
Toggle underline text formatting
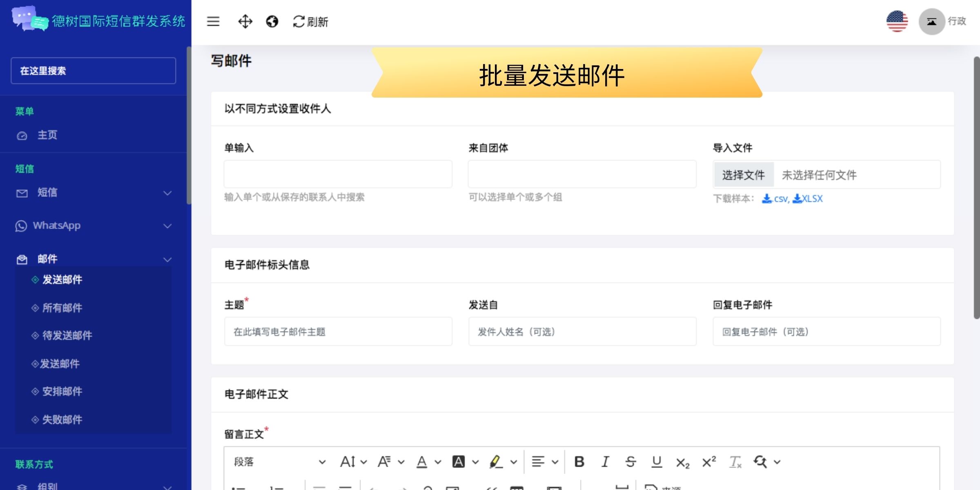657,462
